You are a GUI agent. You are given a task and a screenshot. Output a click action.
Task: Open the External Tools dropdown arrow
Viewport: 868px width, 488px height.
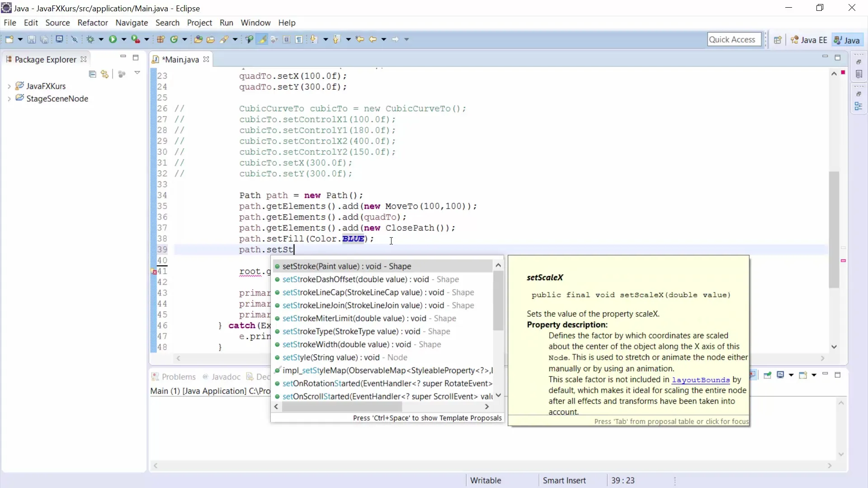point(146,40)
